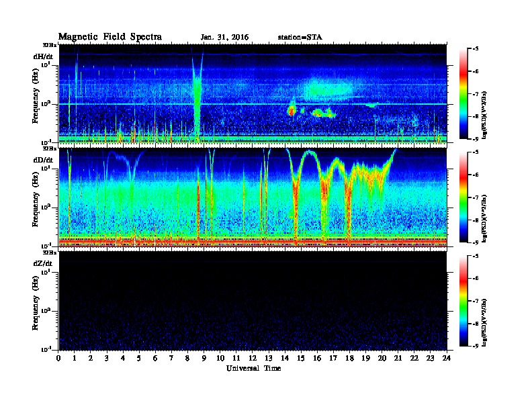Click the hour "22" tick label
The height and width of the screenshot is (411, 532).
point(414,359)
